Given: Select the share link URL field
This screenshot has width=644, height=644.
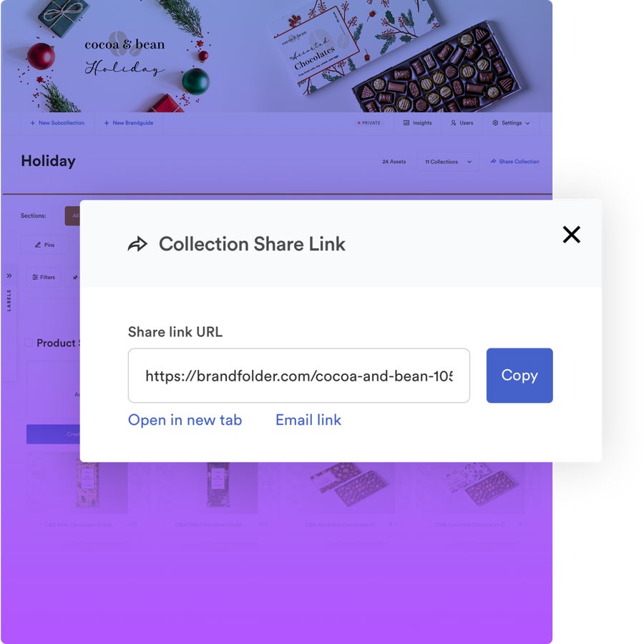Looking at the screenshot, I should click(299, 376).
